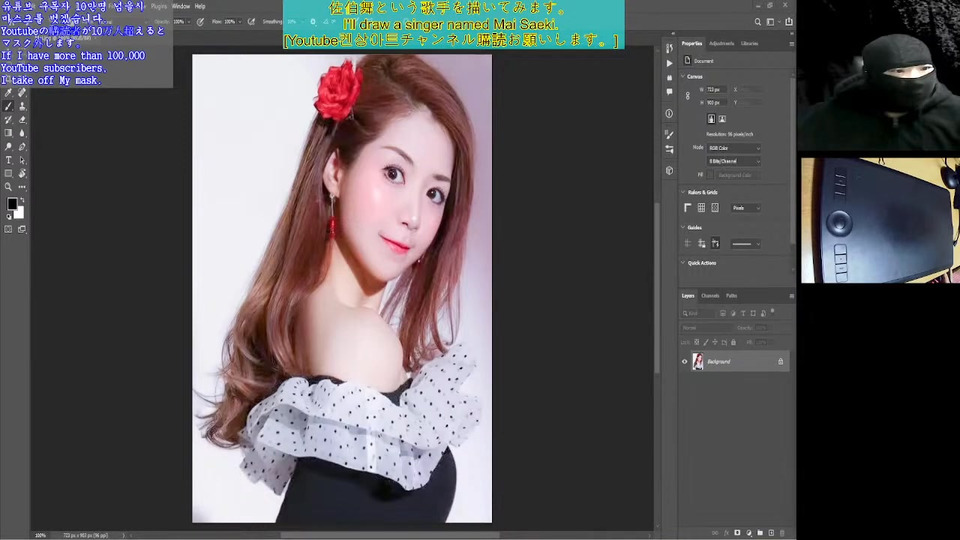Select the Eraser tool
960x540 pixels.
point(22,120)
